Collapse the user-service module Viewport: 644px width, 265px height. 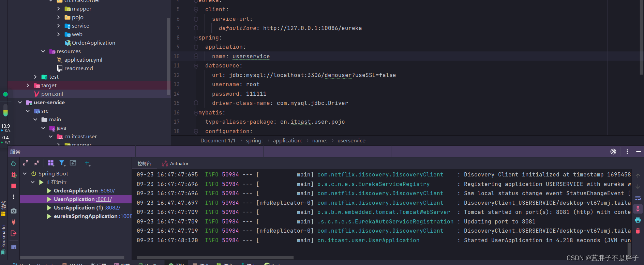coord(20,103)
